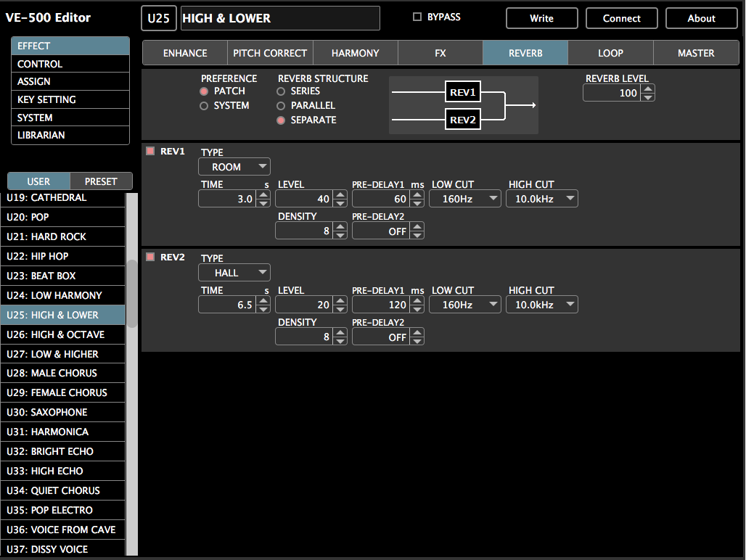Click REV1 TIME stepper arrows
Image resolution: width=746 pixels, height=560 pixels.
[263, 199]
